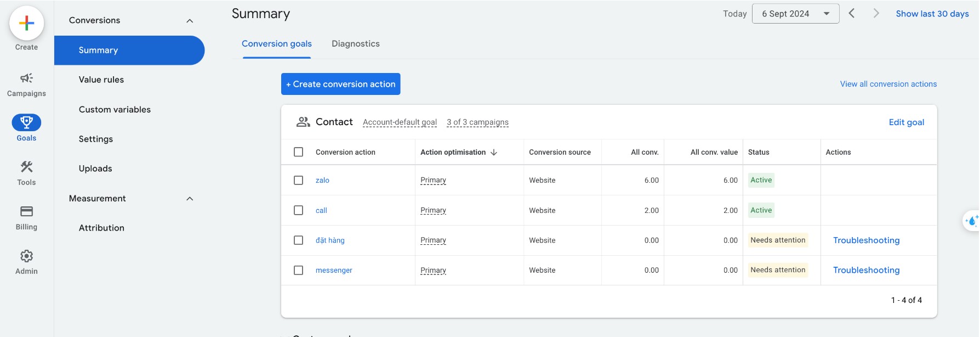Click Account-default goal label
The width and height of the screenshot is (980, 337).
[x=400, y=122]
